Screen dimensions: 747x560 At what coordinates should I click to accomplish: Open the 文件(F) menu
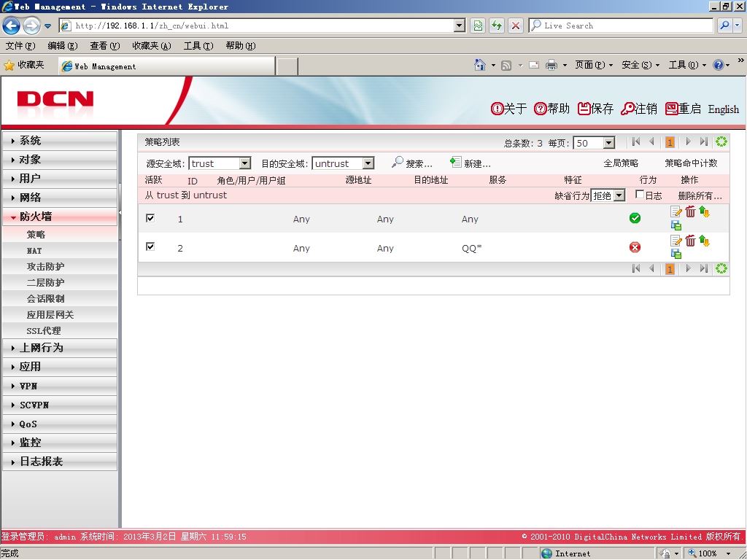tap(20, 46)
